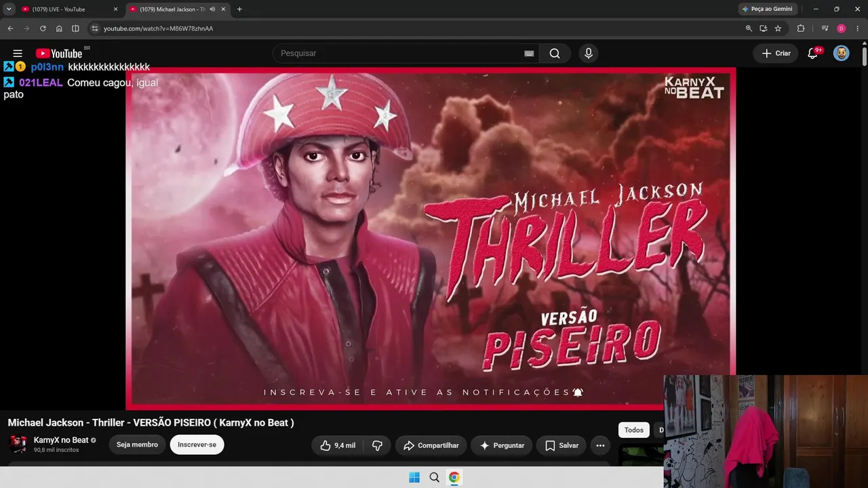Screen dimensions: 868x488
Task: Click the search magnifier button
Action: pyautogui.click(x=555, y=54)
